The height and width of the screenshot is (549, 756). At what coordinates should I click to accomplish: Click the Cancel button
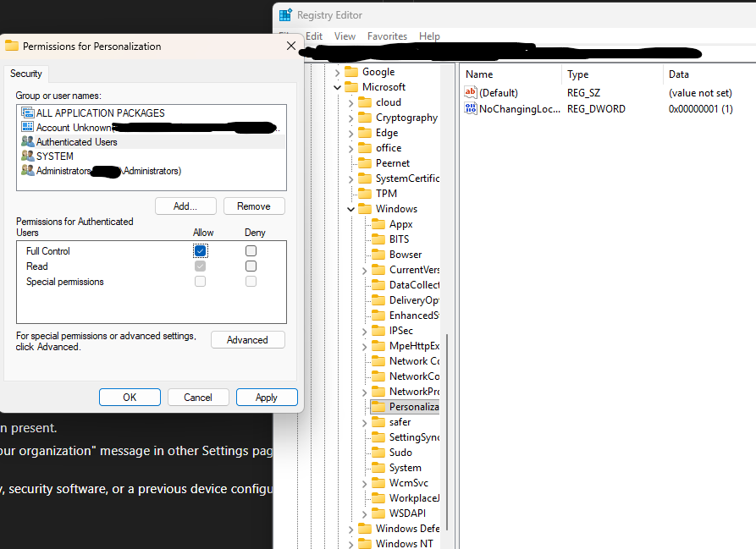[x=198, y=398]
